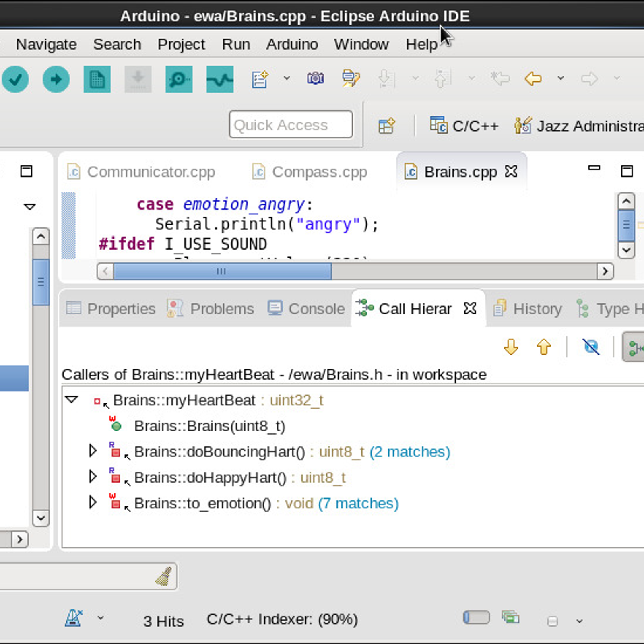Open the History view tab
Image resolution: width=644 pixels, height=644 pixels.
click(x=528, y=309)
